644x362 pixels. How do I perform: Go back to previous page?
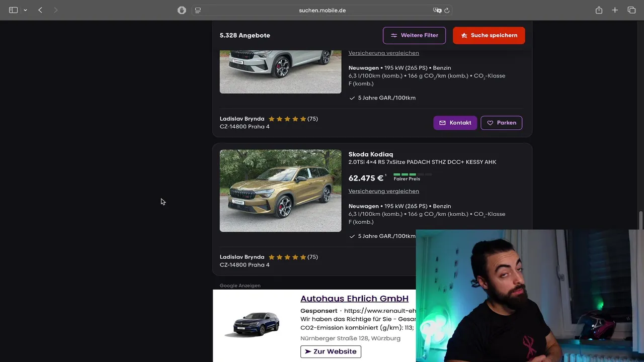tap(40, 10)
